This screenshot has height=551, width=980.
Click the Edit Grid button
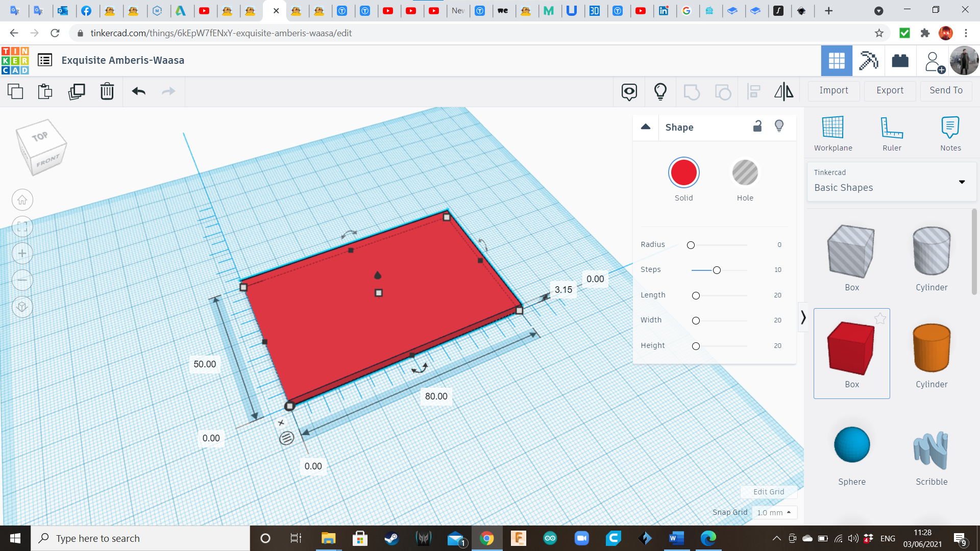(767, 492)
